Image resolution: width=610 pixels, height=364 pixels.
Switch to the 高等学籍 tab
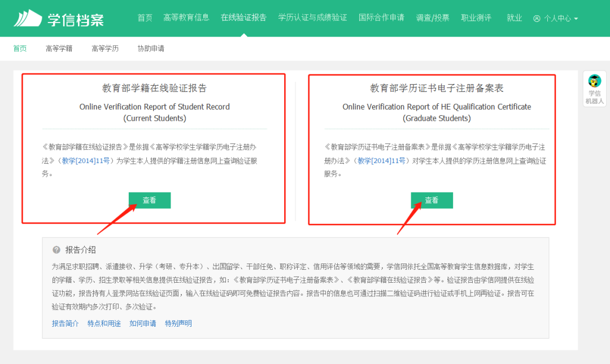pos(59,48)
